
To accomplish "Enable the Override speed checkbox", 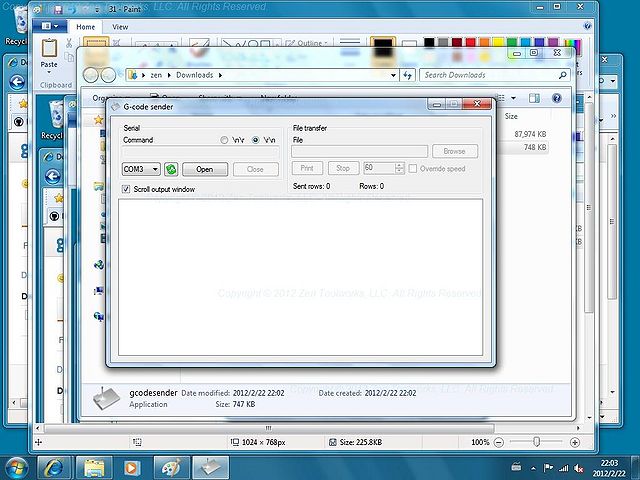I will pos(413,169).
